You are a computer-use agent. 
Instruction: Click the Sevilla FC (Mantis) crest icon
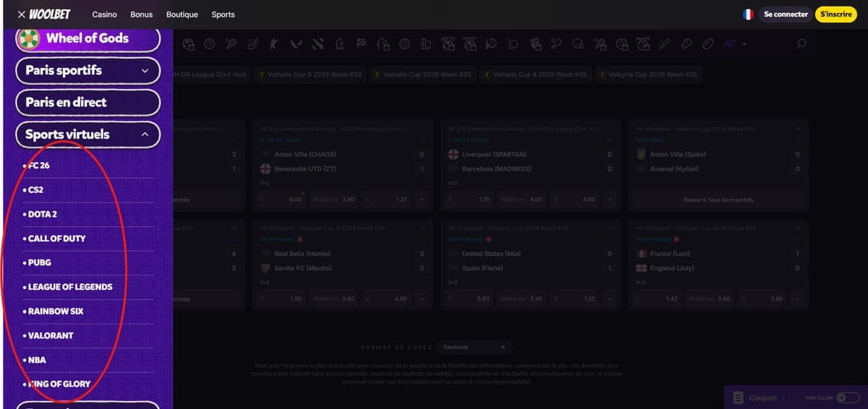(x=265, y=268)
